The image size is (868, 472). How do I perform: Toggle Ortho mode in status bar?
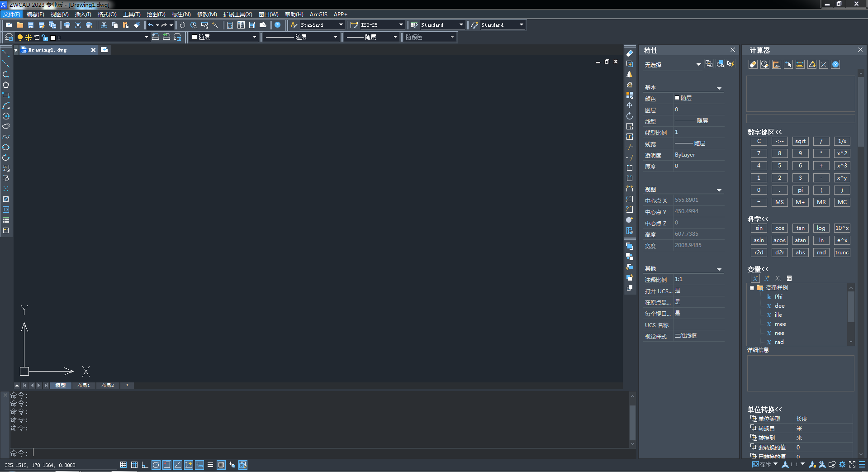pyautogui.click(x=145, y=465)
